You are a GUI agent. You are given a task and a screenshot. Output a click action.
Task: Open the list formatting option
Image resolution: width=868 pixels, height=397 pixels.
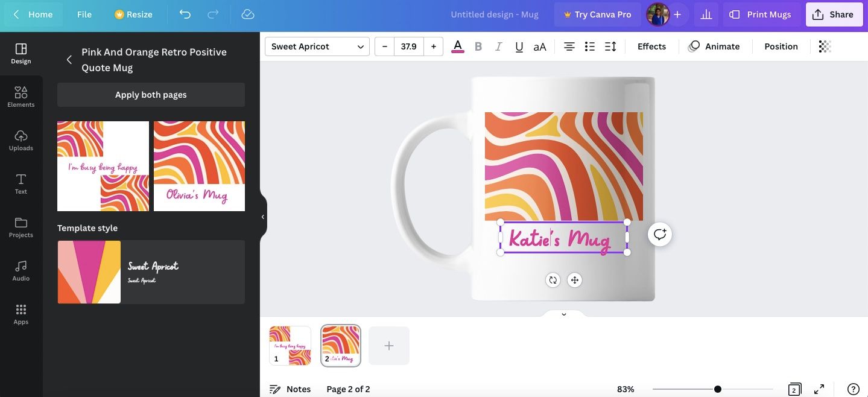(589, 46)
